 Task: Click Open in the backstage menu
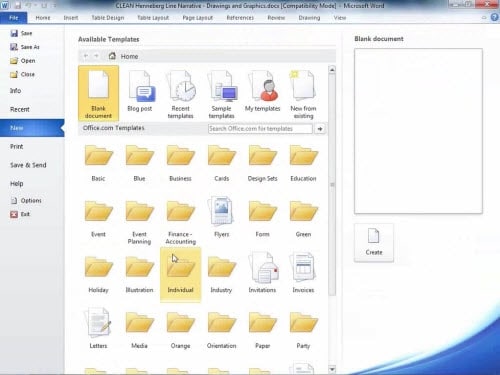[23, 61]
